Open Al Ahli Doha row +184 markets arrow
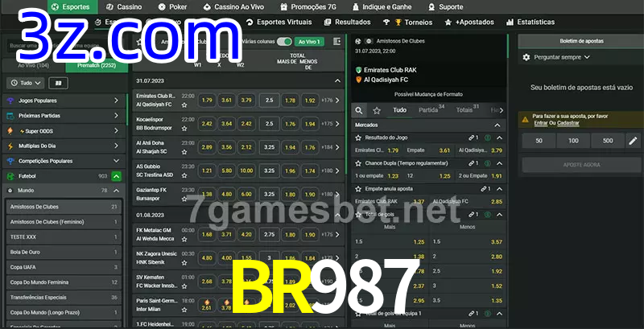This screenshot has width=644, height=329. (x=337, y=147)
